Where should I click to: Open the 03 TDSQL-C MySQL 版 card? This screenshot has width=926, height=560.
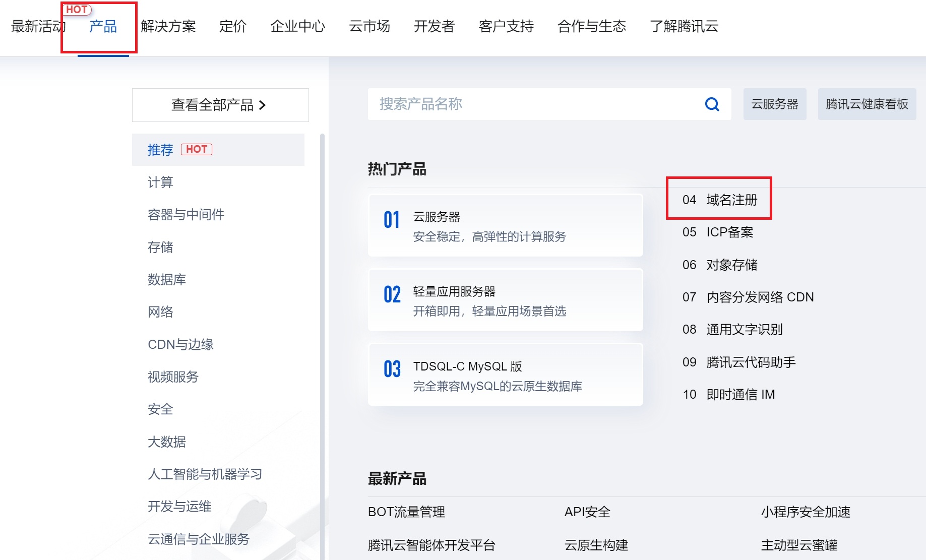506,375
